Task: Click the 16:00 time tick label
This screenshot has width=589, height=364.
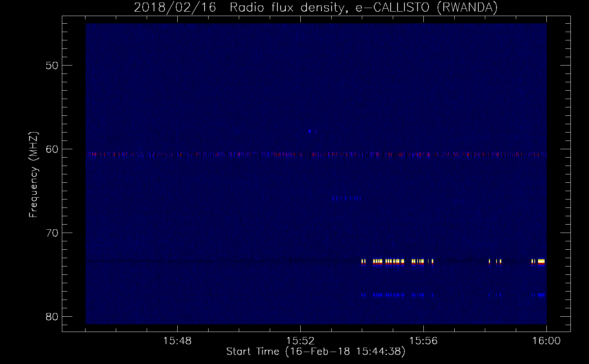Action: click(546, 341)
